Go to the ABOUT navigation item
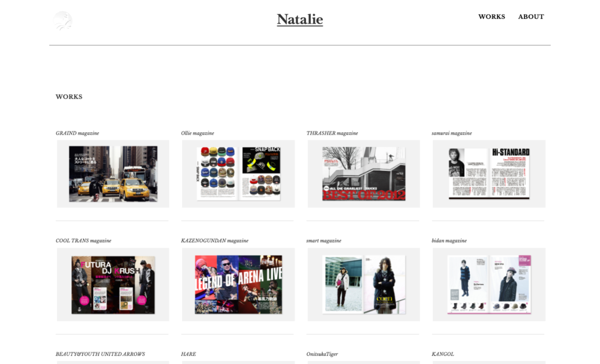 tap(531, 16)
